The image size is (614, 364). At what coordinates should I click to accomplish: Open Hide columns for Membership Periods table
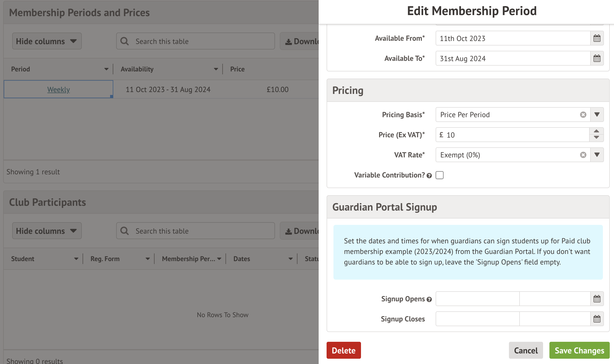(x=47, y=41)
